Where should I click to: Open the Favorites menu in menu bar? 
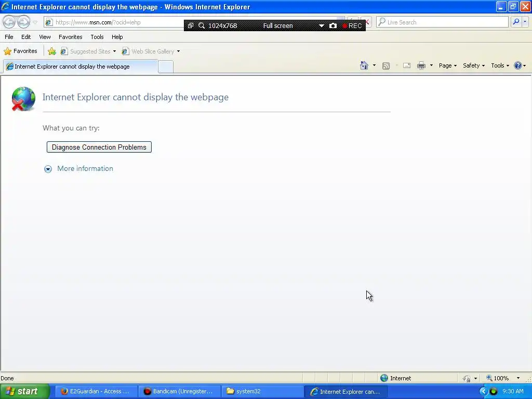[70, 37]
